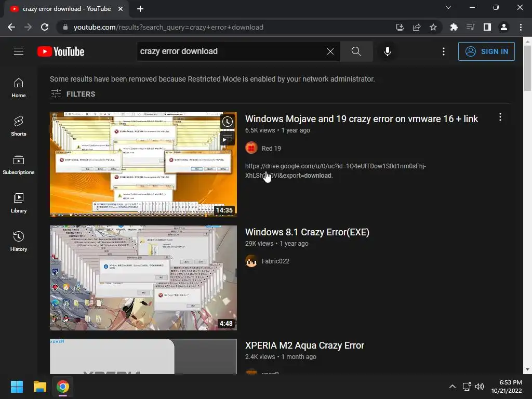The width and height of the screenshot is (532, 399).
Task: Open Windows 8.1 Crazy Error thumbnail
Action: click(x=143, y=278)
